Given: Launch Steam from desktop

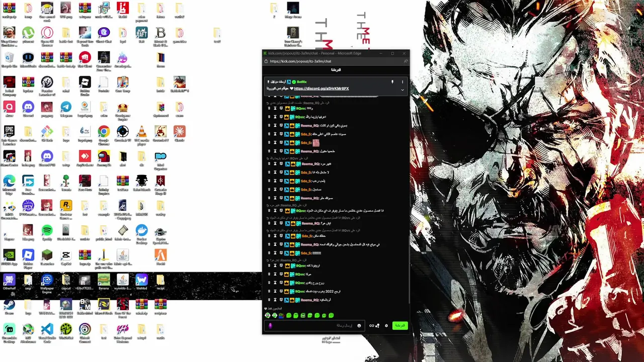Looking at the screenshot, I should pyautogui.click(x=9, y=306).
